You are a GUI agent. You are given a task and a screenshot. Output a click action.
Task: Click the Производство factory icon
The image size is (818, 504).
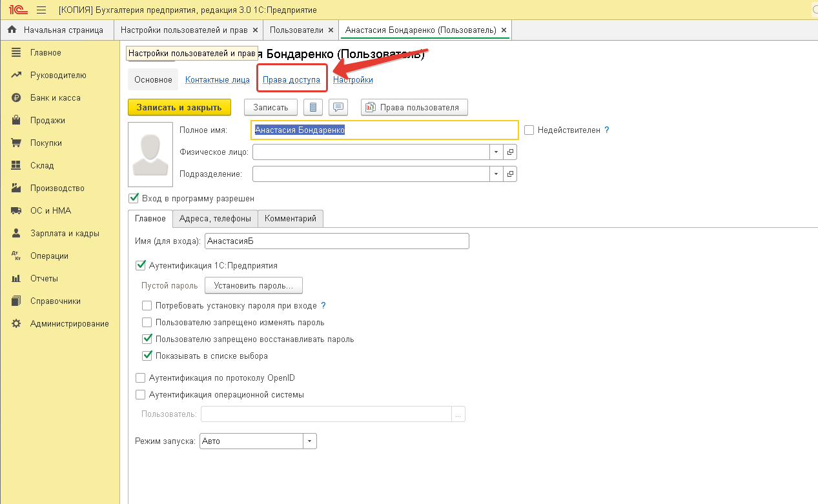point(17,188)
